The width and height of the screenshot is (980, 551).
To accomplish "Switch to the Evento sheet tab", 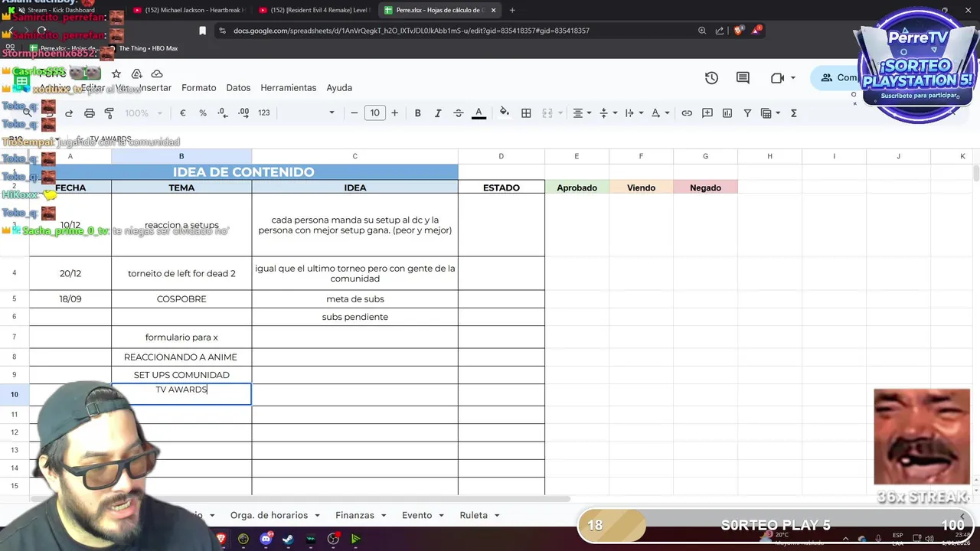I will (417, 515).
